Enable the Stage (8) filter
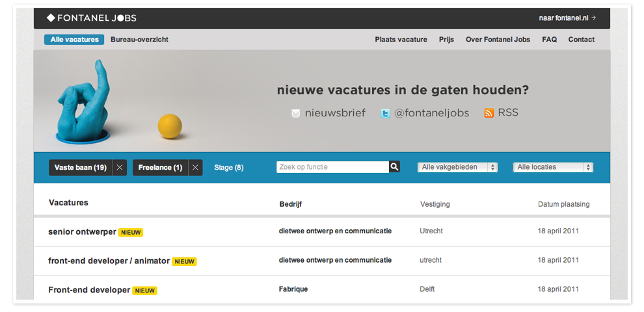 229,168
